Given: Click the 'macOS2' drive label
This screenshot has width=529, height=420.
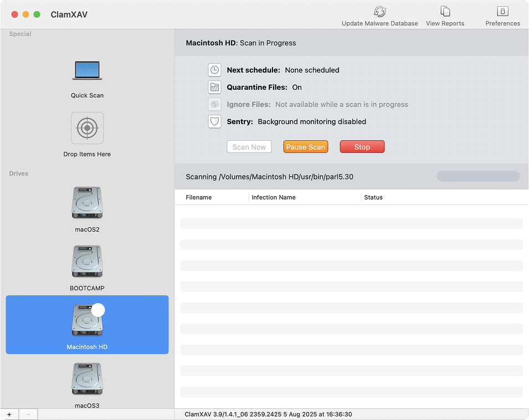Looking at the screenshot, I should (x=87, y=230).
